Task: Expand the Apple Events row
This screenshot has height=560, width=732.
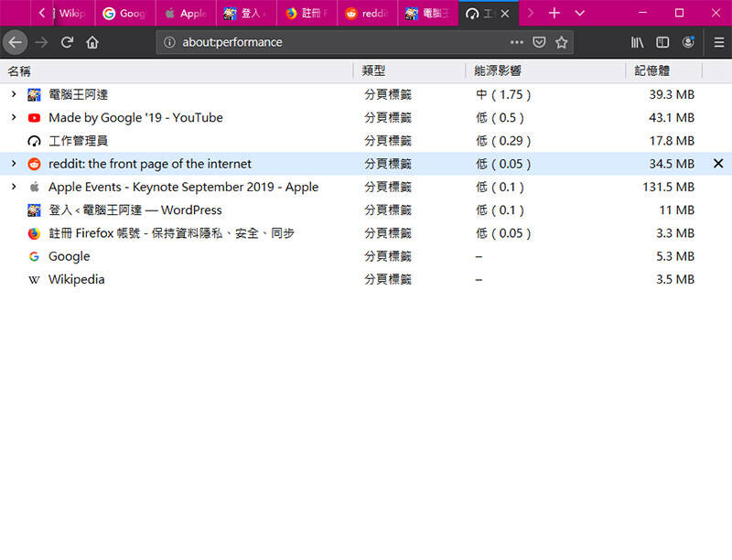Action: [x=14, y=187]
